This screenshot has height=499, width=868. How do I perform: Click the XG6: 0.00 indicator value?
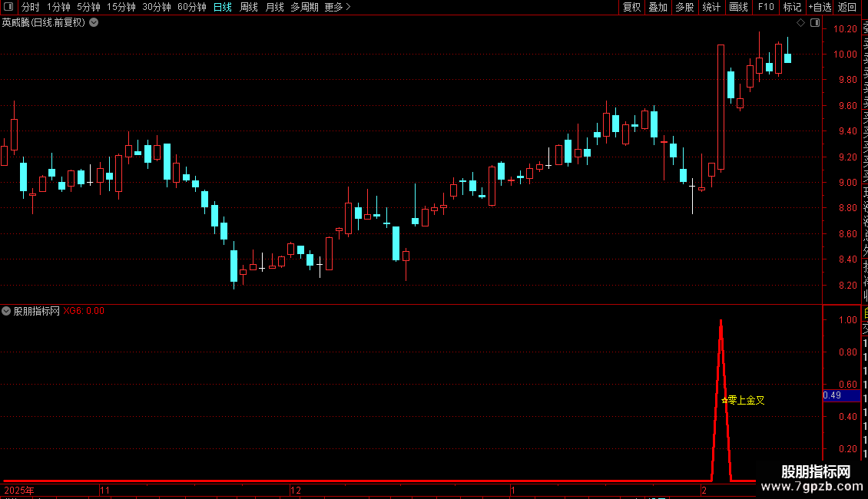[84, 311]
